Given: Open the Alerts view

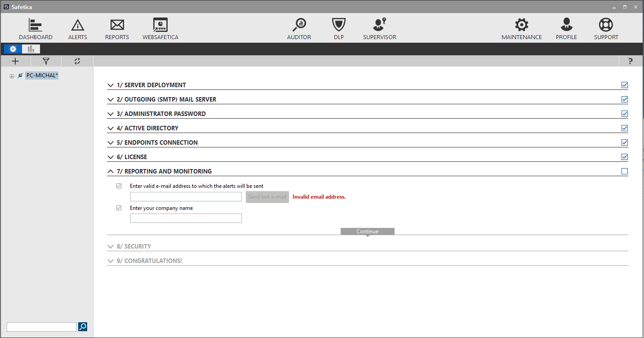Looking at the screenshot, I should 77,27.
